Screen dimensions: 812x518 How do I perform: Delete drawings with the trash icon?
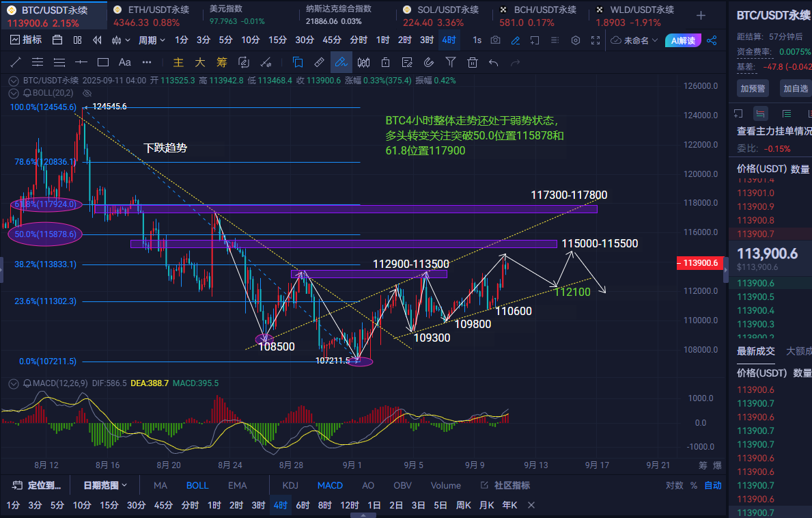pos(473,63)
